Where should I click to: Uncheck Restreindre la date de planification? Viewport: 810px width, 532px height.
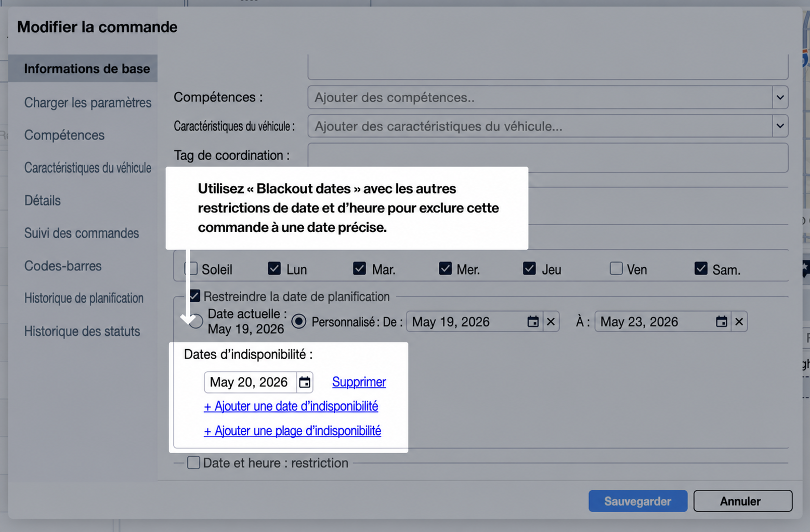point(194,296)
